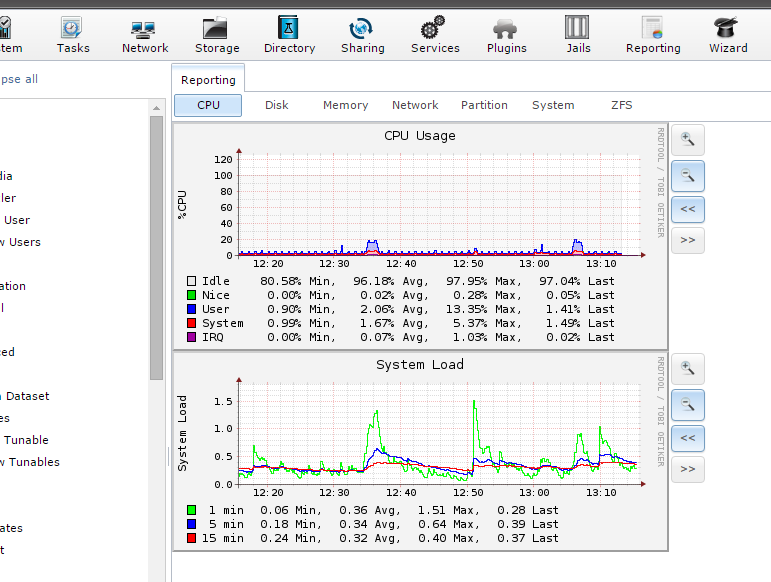The height and width of the screenshot is (582, 771).
Task: Select the User item in the tree
Action: (x=17, y=220)
